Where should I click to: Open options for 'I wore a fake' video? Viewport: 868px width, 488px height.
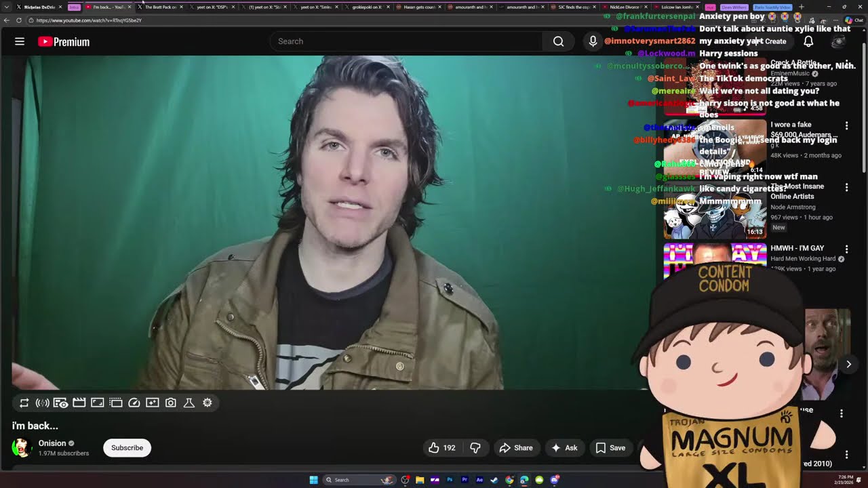(846, 125)
